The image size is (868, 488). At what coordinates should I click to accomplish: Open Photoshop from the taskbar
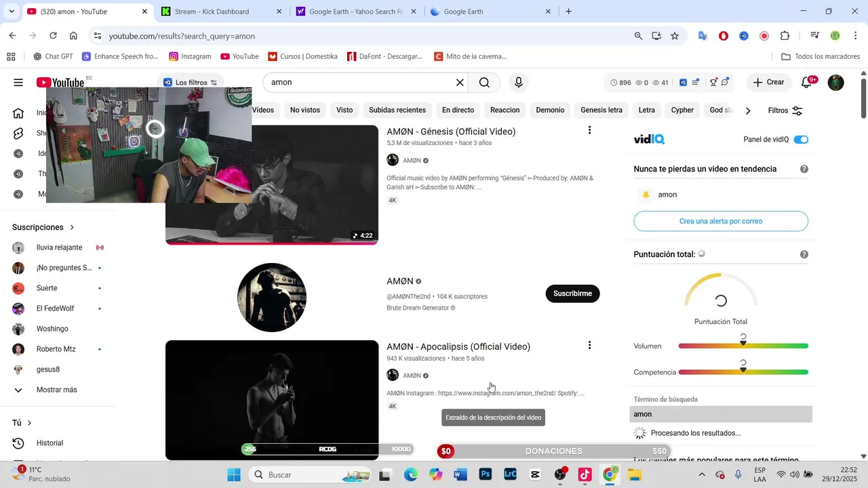486,474
